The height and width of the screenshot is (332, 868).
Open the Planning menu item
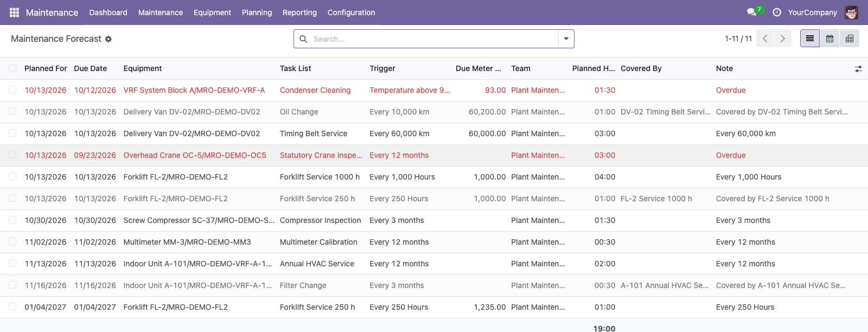257,12
